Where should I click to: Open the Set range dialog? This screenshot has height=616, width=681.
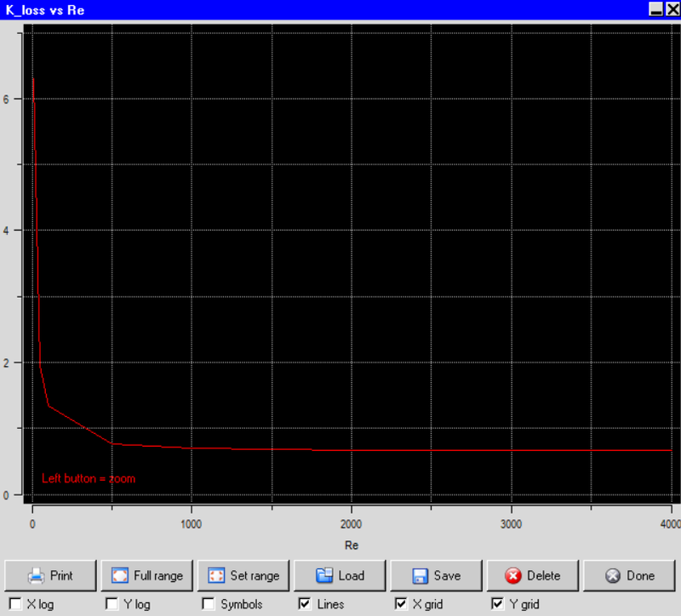coord(243,576)
